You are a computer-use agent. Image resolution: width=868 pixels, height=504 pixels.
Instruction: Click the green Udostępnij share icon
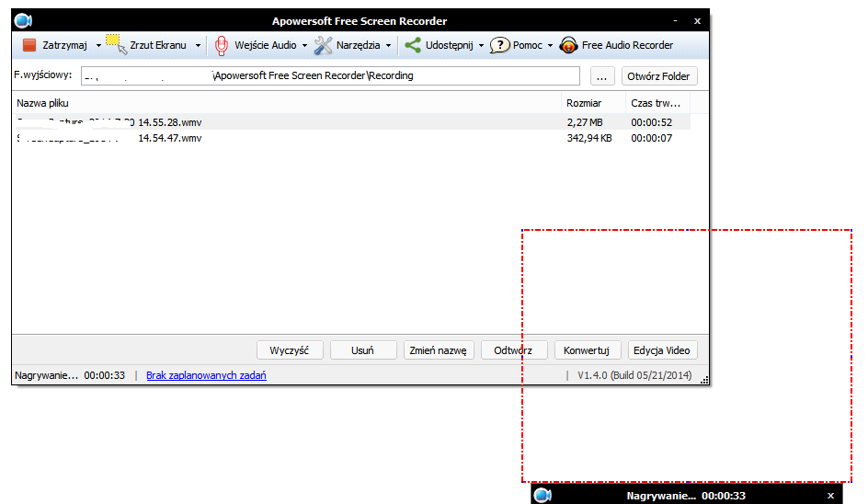pyautogui.click(x=413, y=45)
